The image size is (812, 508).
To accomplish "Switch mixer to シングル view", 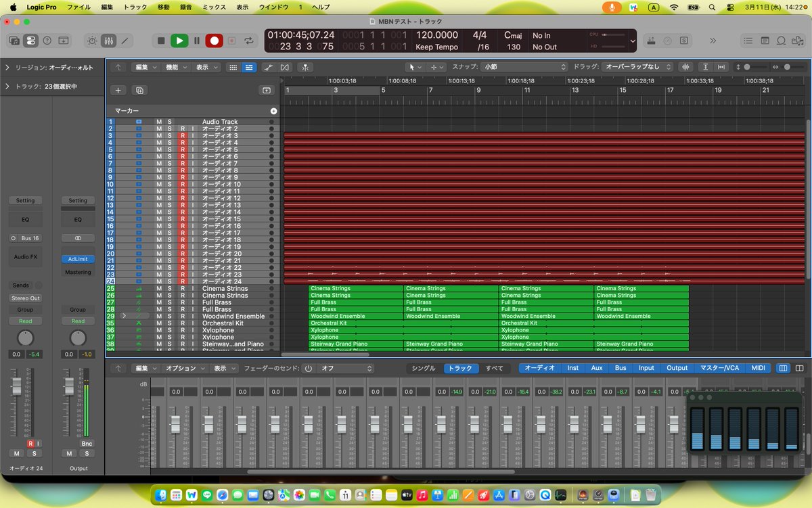I will click(x=424, y=369).
